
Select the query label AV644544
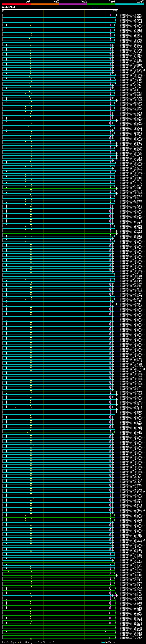coord(8,8)
